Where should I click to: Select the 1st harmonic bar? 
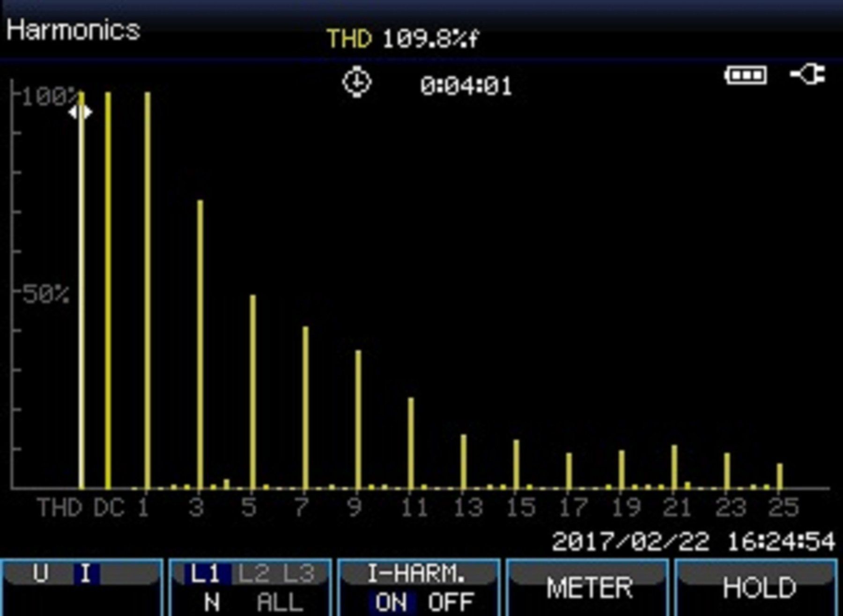pyautogui.click(x=148, y=290)
